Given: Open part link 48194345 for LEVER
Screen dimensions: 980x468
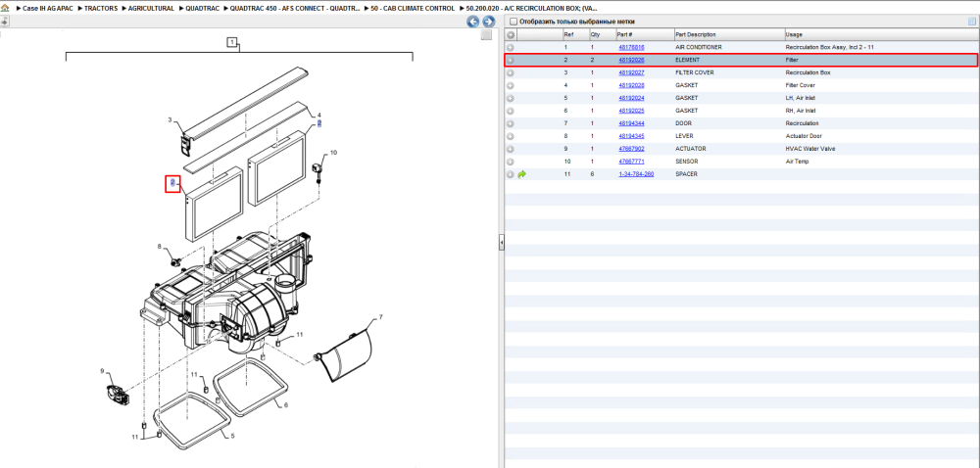Looking at the screenshot, I should pos(631,136).
